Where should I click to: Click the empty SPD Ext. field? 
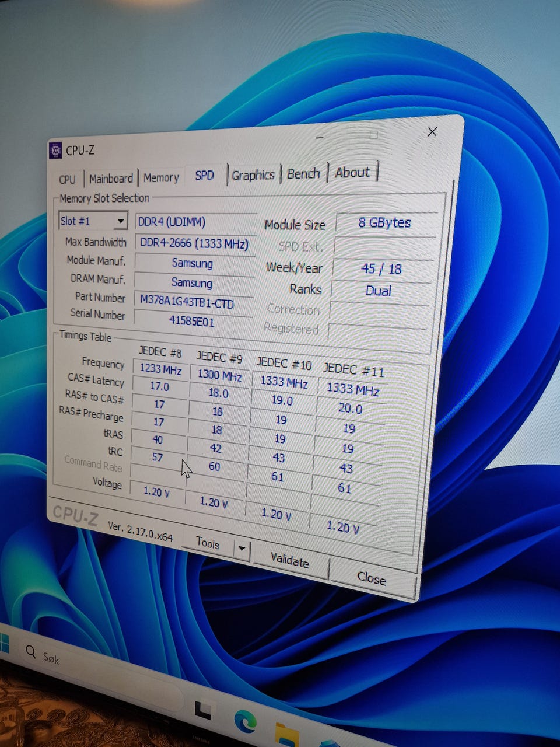pyautogui.click(x=385, y=246)
